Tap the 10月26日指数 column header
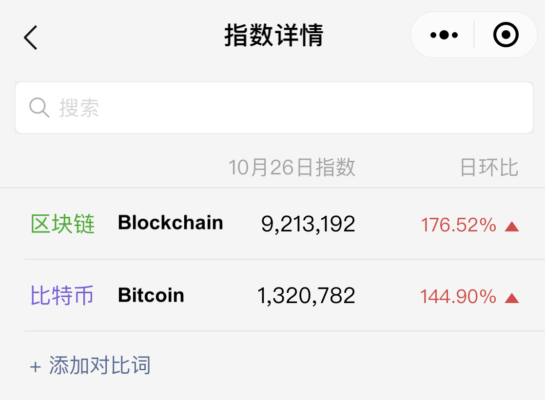 [x=292, y=168]
